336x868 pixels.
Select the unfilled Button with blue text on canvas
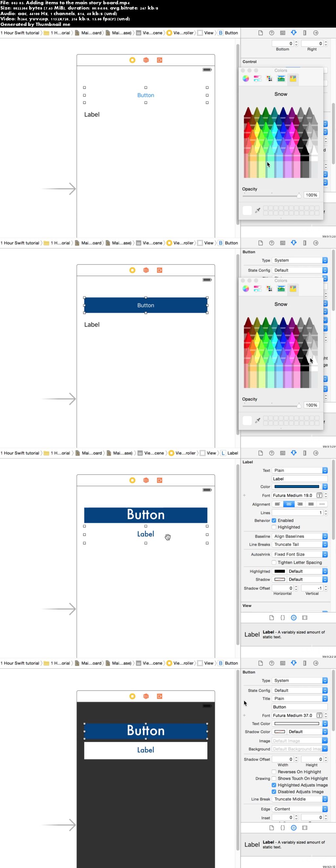pos(146,95)
